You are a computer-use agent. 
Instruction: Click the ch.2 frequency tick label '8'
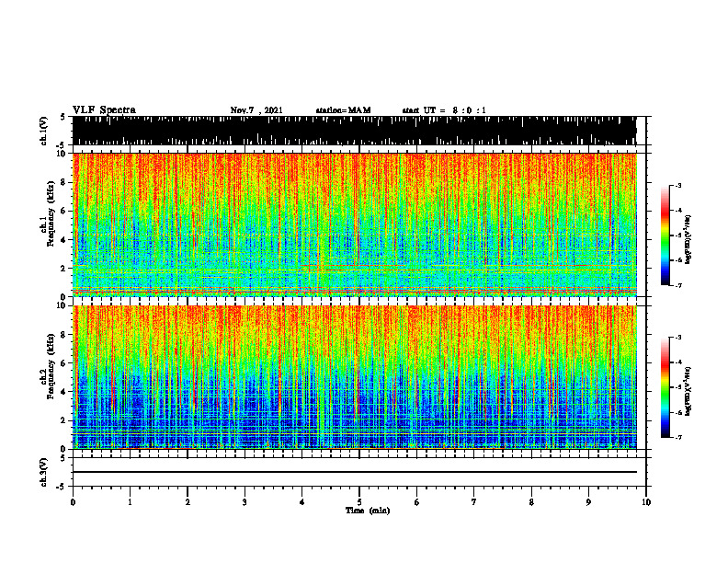(64, 335)
